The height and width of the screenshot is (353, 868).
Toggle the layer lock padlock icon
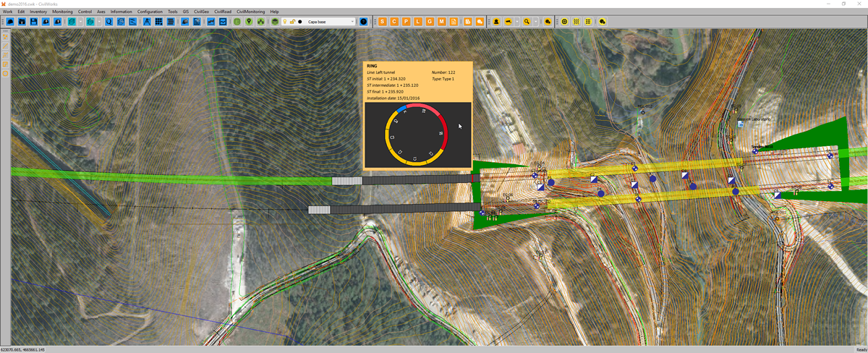(x=292, y=22)
